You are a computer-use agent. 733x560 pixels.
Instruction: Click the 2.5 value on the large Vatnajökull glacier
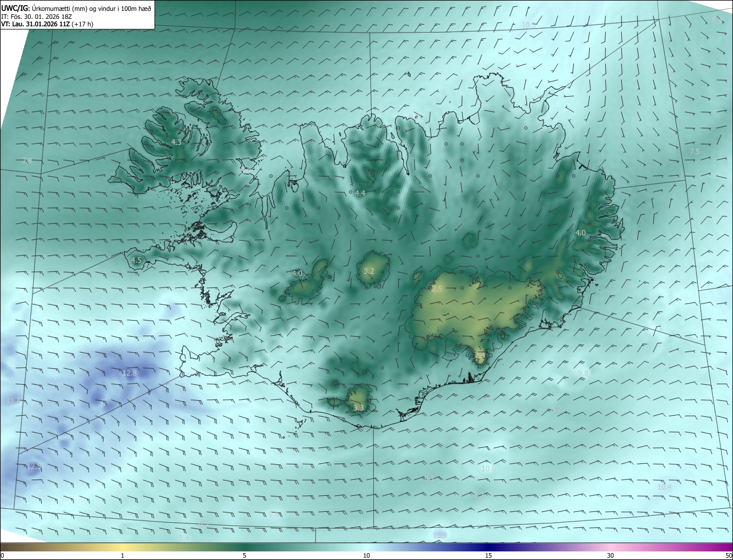pyautogui.click(x=437, y=289)
